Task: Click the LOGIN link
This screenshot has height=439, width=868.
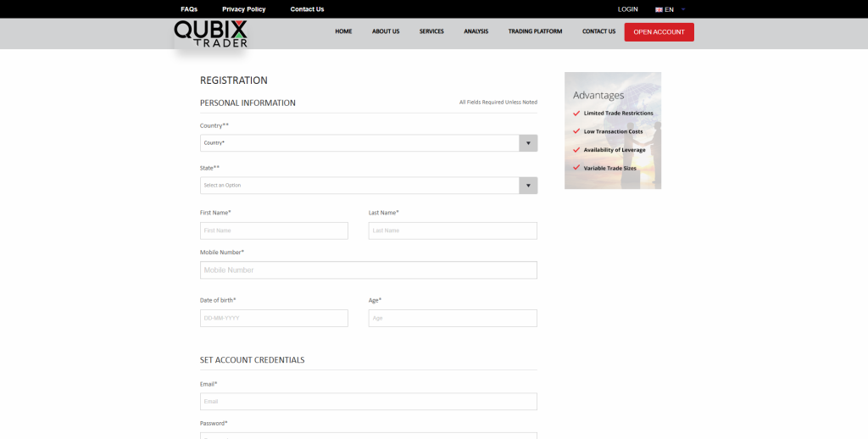Action: 628,9
